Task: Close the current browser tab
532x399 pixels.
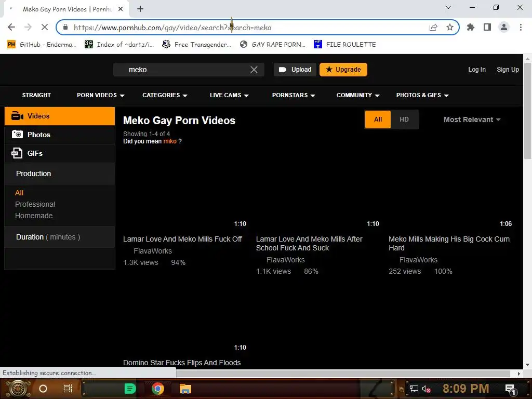Action: click(x=121, y=9)
